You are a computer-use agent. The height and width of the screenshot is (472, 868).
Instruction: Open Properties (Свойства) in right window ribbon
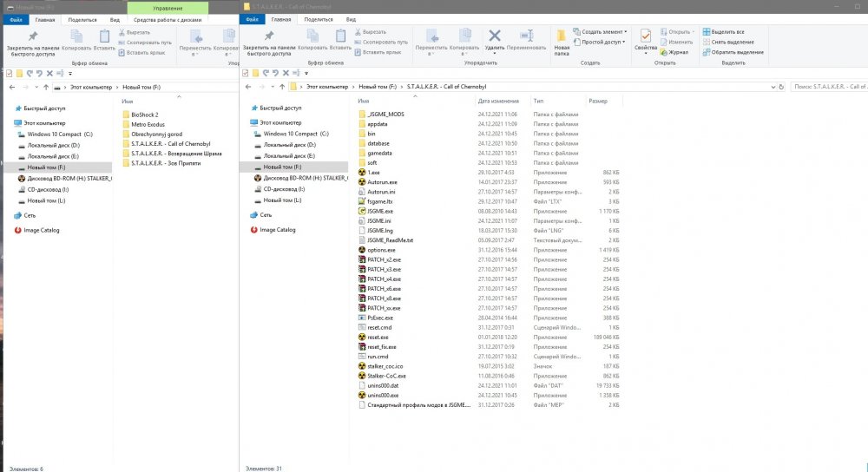click(x=645, y=41)
